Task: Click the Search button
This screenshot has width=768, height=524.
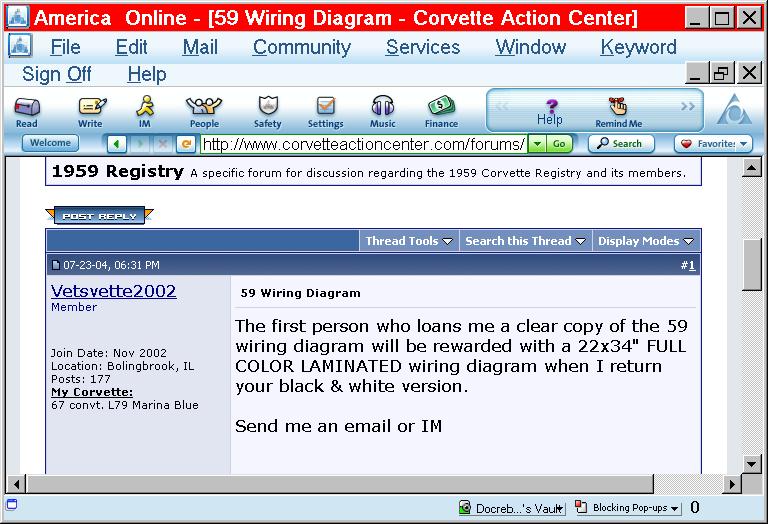Action: pyautogui.click(x=621, y=144)
